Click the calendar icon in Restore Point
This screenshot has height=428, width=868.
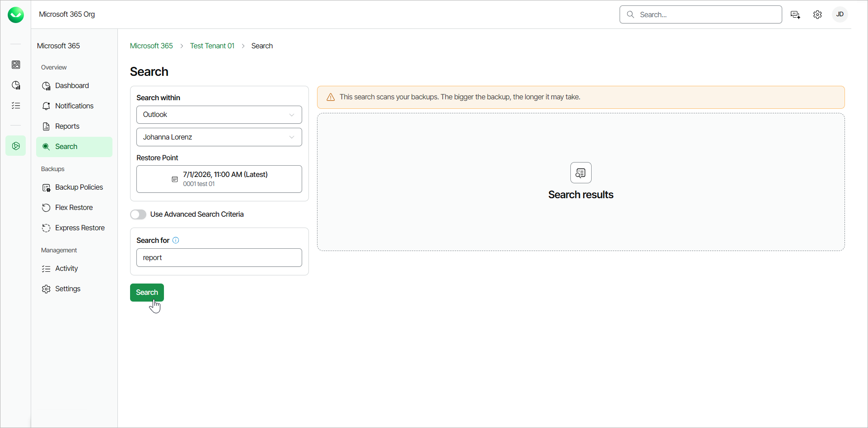pos(175,179)
